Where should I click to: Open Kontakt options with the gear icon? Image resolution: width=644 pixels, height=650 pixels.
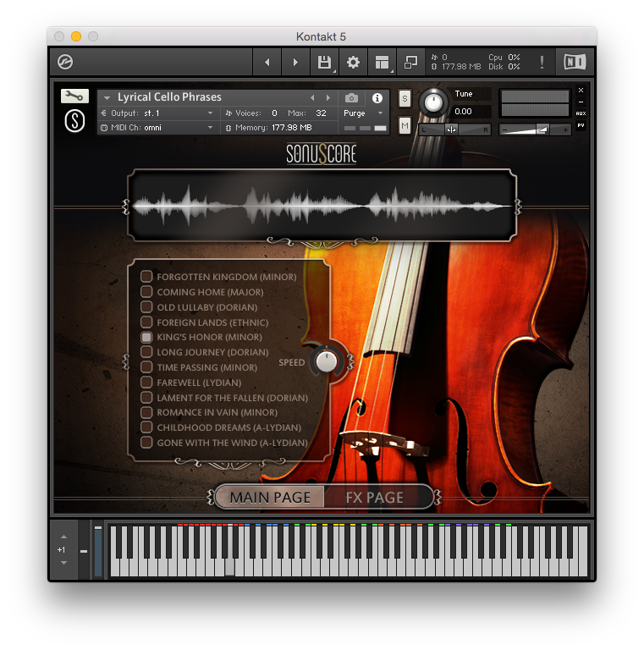click(353, 62)
